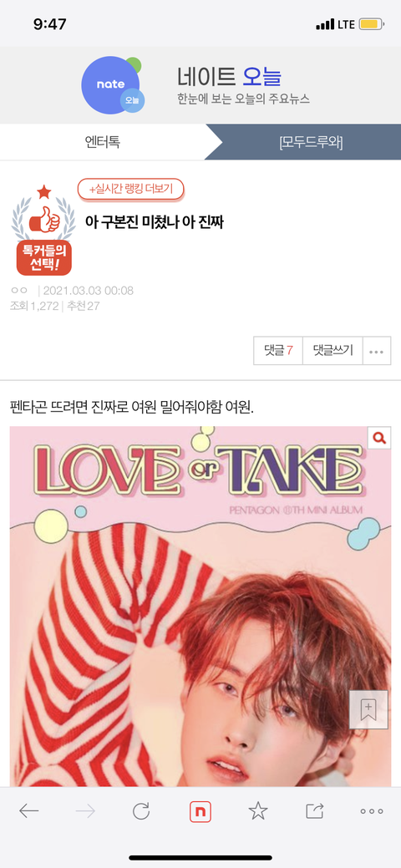Open the red Nate home icon
The width and height of the screenshot is (401, 868).
tap(200, 811)
